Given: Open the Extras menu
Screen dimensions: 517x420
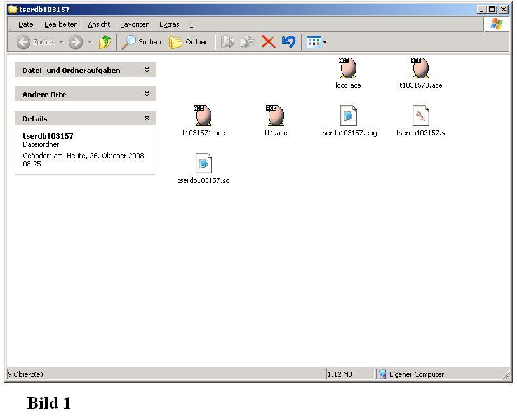Looking at the screenshot, I should pyautogui.click(x=169, y=24).
